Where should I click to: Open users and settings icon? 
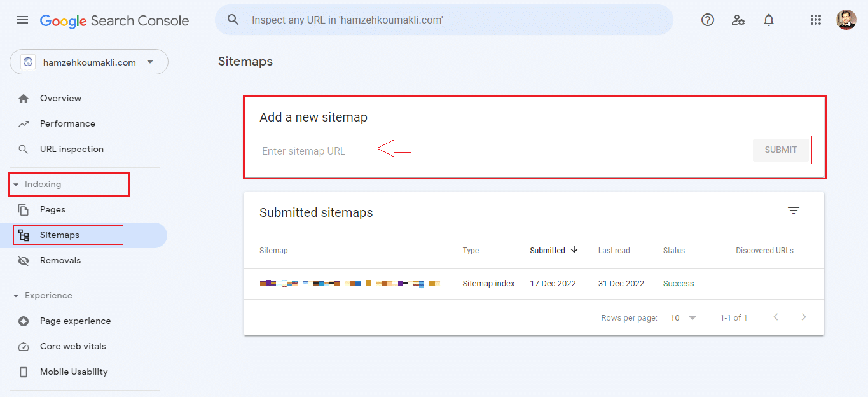pos(738,20)
